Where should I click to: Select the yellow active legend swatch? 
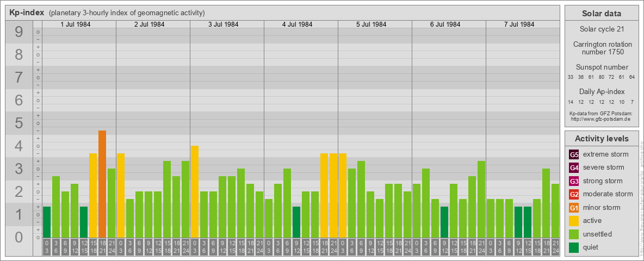click(x=574, y=221)
